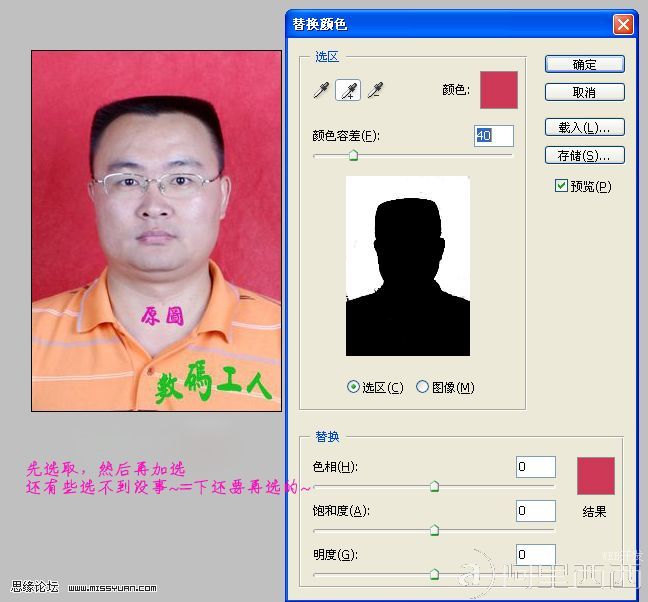Click the 载入(L)... load button
The height and width of the screenshot is (602, 648).
[x=584, y=128]
